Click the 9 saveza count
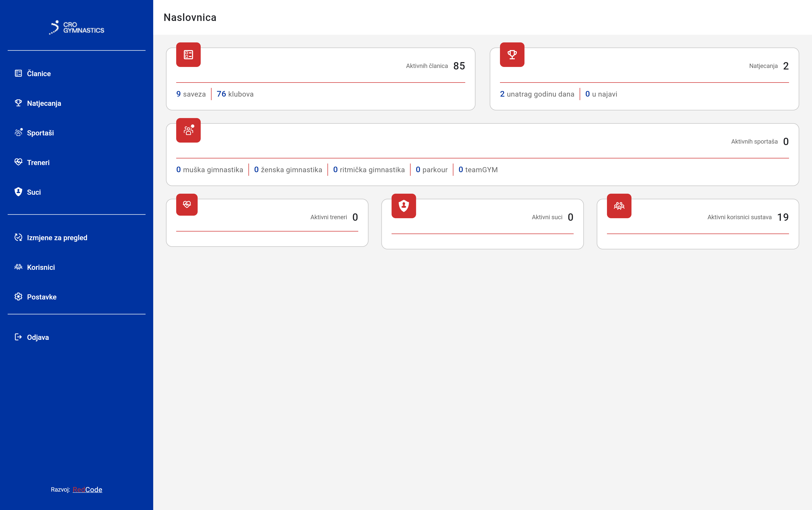Image resolution: width=812 pixels, height=510 pixels. coord(191,94)
